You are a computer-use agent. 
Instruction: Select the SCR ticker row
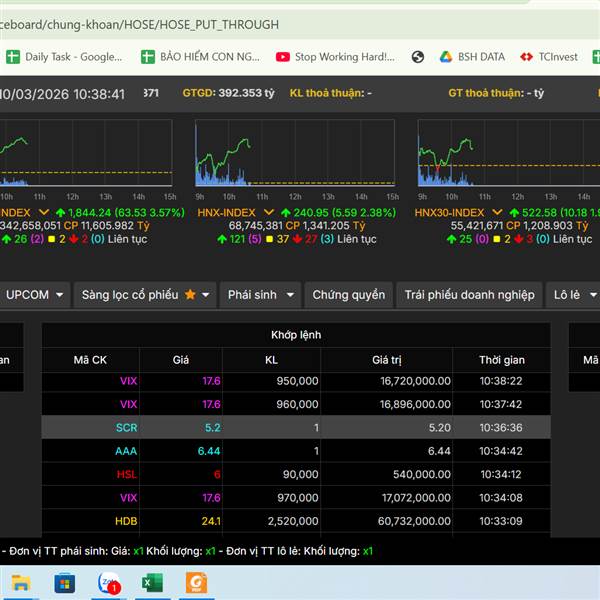point(296,427)
